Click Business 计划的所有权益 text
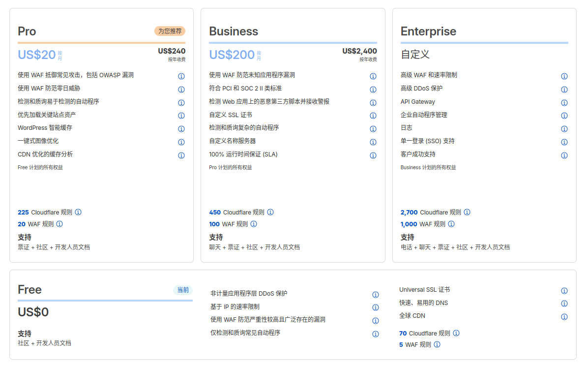Viewport: 588px width, 368px height. point(428,167)
